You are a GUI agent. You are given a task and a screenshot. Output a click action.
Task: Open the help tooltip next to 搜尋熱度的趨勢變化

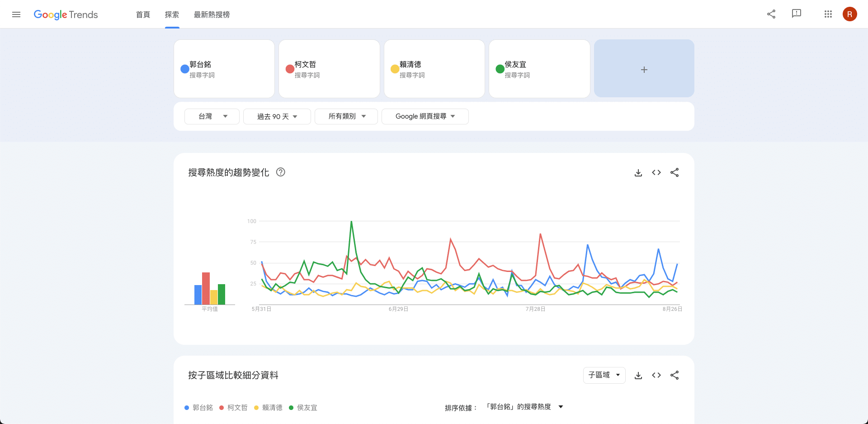(281, 172)
